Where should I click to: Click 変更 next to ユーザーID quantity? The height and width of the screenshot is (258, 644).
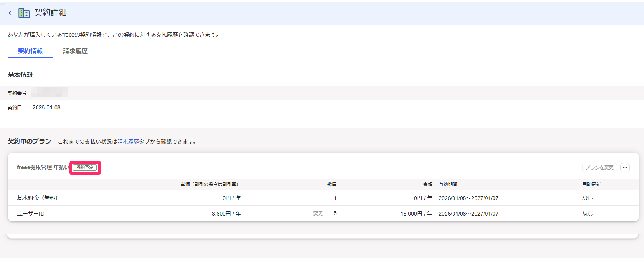click(x=318, y=214)
